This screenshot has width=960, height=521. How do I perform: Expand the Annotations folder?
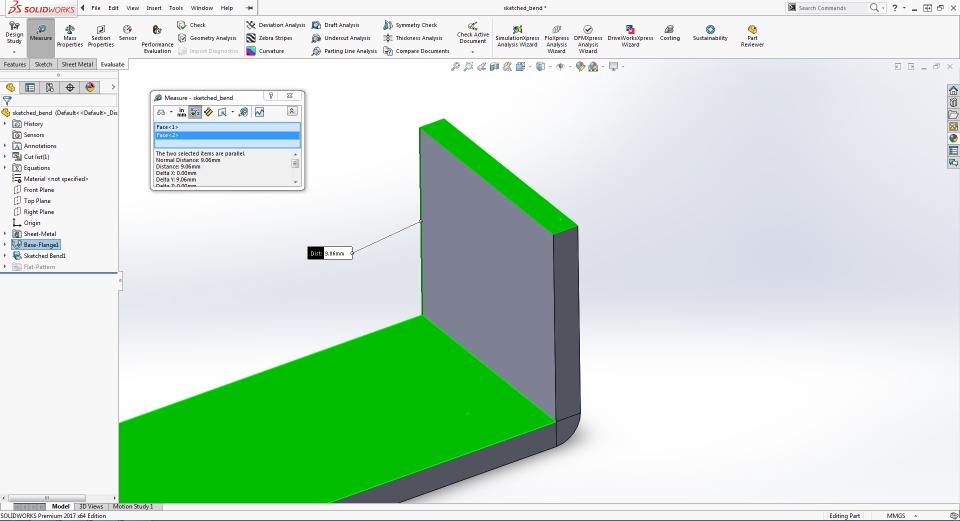pos(6,146)
